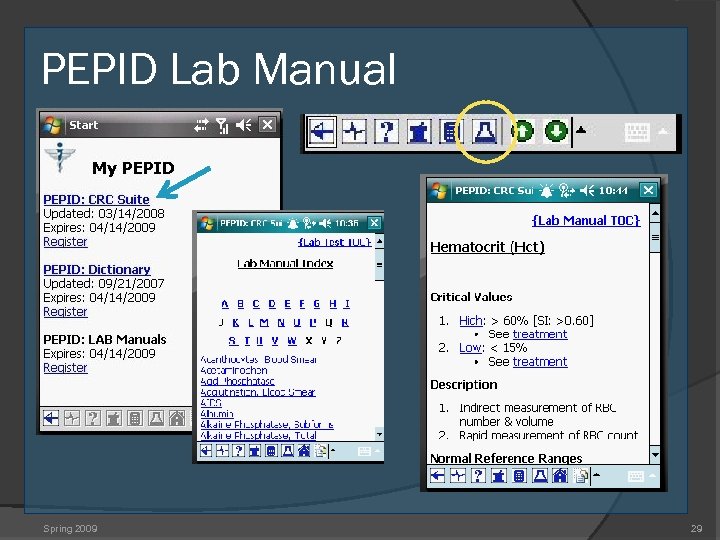Open the treatment link under the Low value
This screenshot has height=540, width=720.
click(540, 362)
